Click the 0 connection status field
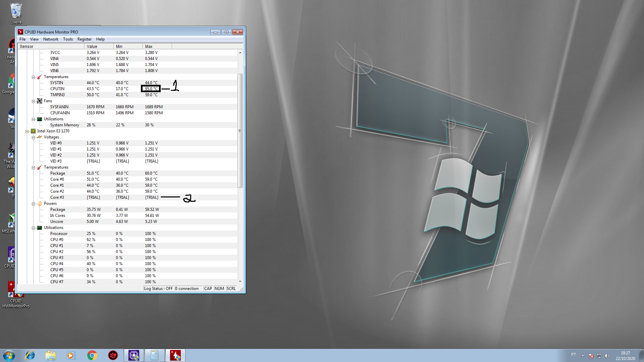The width and height of the screenshot is (644, 362). point(188,289)
